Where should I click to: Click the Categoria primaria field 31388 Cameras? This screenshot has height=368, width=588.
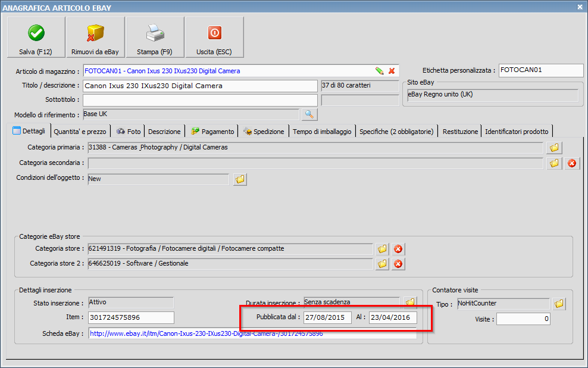coord(315,148)
